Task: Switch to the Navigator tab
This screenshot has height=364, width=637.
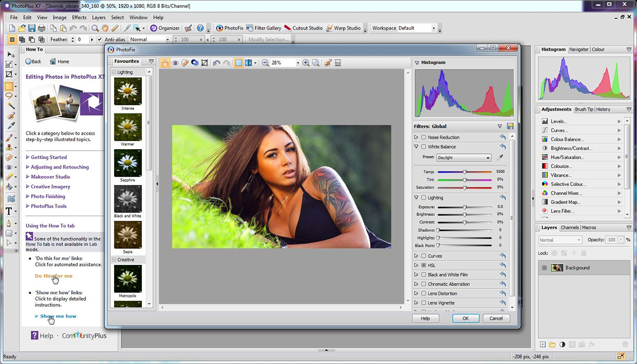Action: [x=579, y=49]
